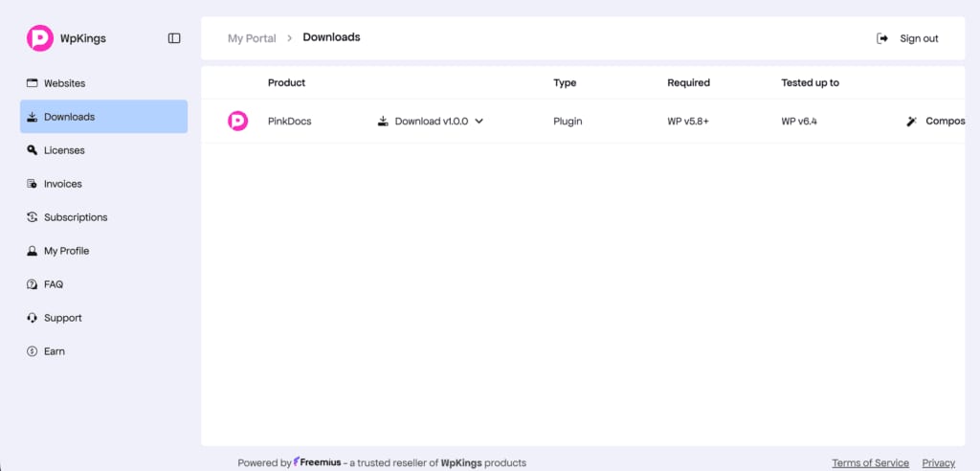Click the WP v6.4 tested cell

(x=799, y=122)
